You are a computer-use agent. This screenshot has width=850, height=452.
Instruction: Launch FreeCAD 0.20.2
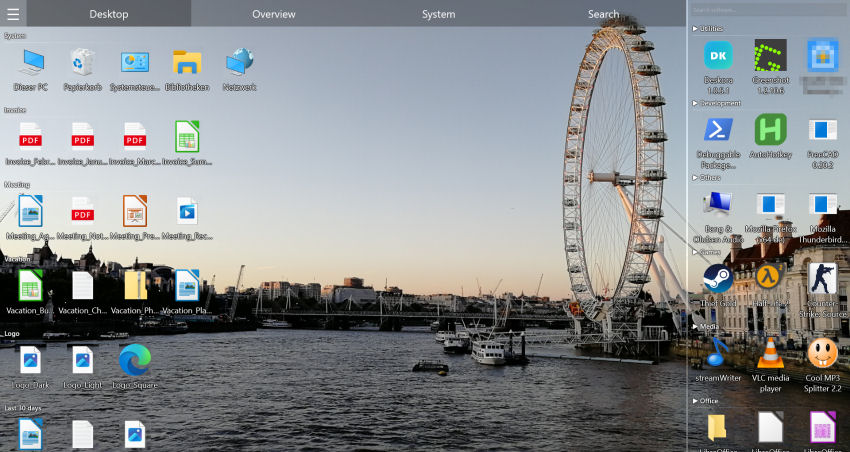point(822,142)
